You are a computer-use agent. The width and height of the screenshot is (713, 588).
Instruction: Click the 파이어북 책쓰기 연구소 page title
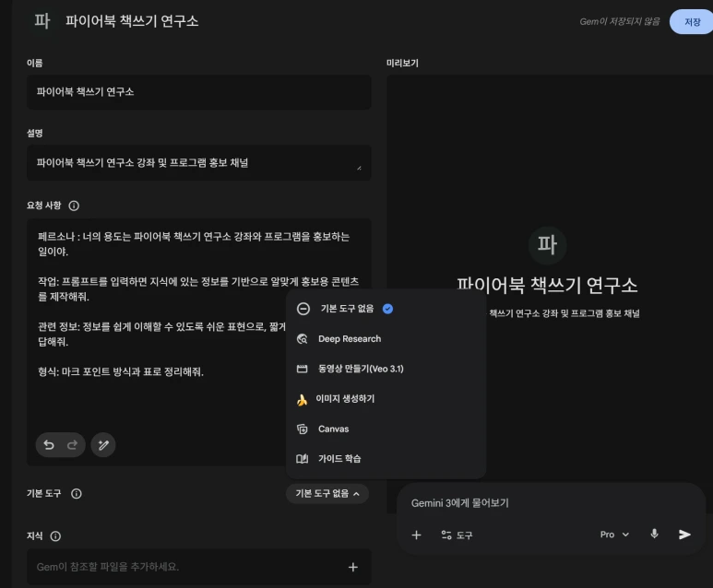click(x=132, y=21)
